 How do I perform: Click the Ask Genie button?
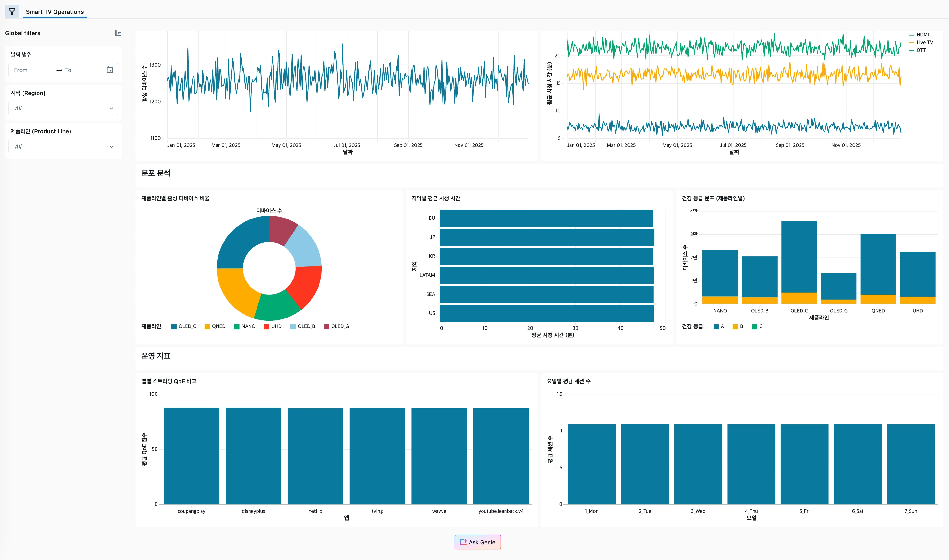(x=478, y=542)
